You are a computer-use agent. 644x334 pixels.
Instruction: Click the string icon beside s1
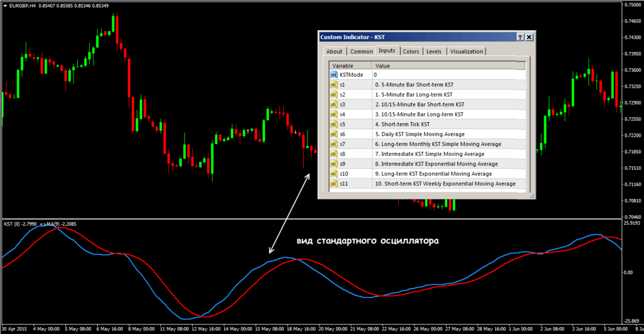333,85
